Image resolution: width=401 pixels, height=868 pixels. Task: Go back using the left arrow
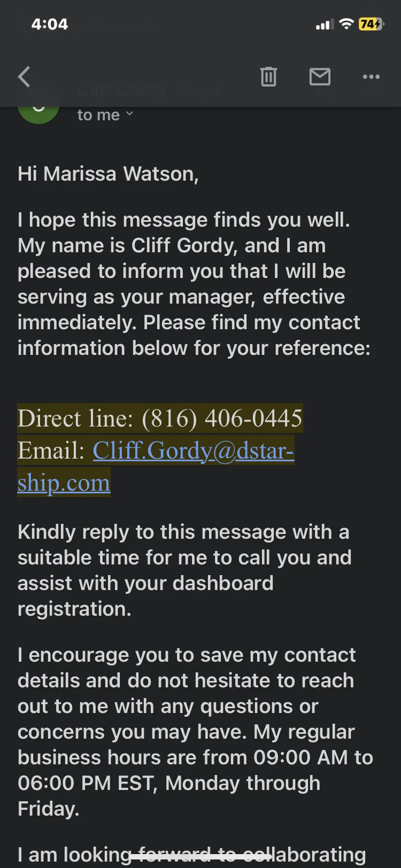24,77
